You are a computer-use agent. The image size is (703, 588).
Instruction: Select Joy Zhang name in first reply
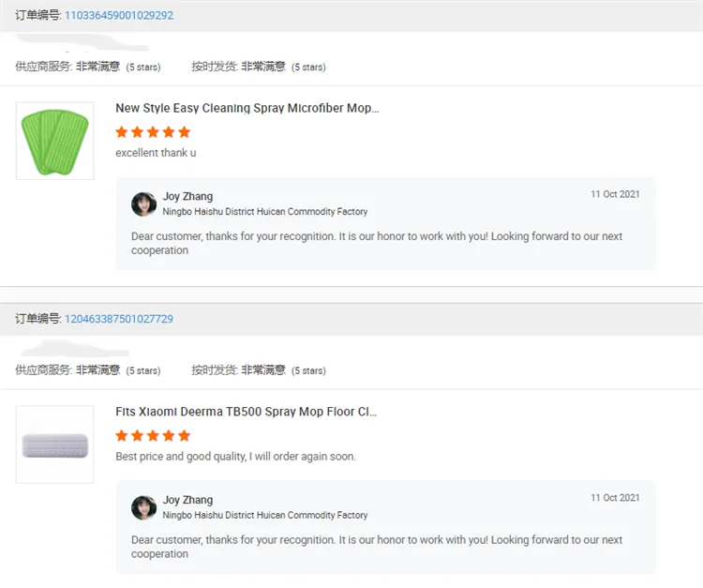pos(187,197)
